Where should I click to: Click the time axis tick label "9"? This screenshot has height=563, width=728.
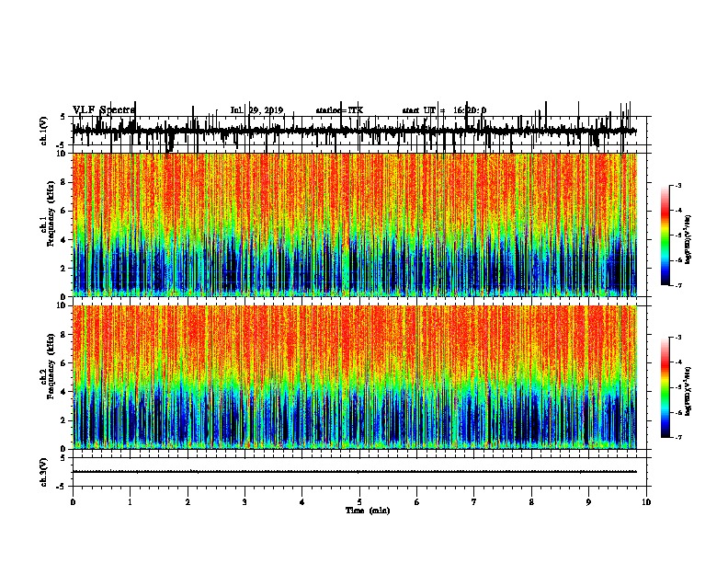click(588, 502)
